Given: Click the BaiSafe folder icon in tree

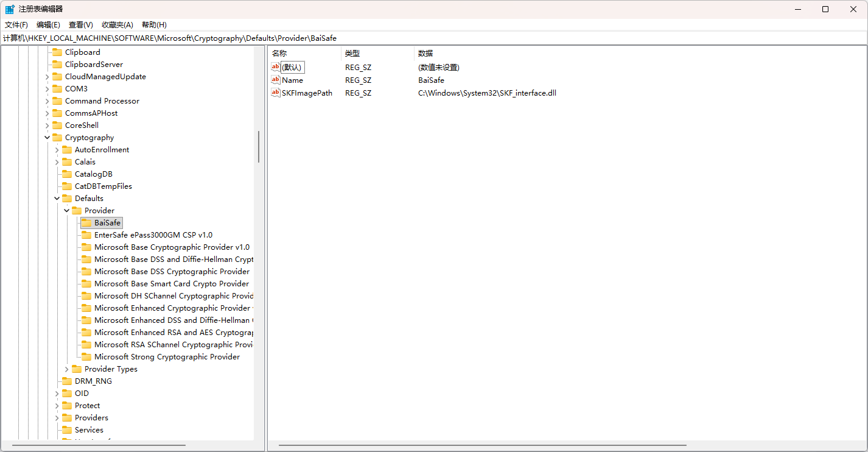Looking at the screenshot, I should click(x=86, y=223).
